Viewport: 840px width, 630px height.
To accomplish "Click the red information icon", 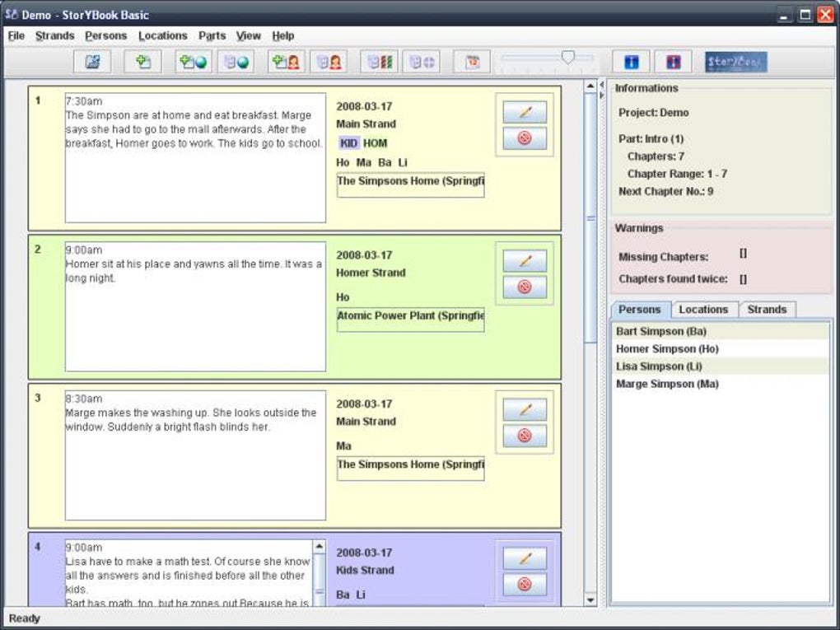I will (x=673, y=62).
